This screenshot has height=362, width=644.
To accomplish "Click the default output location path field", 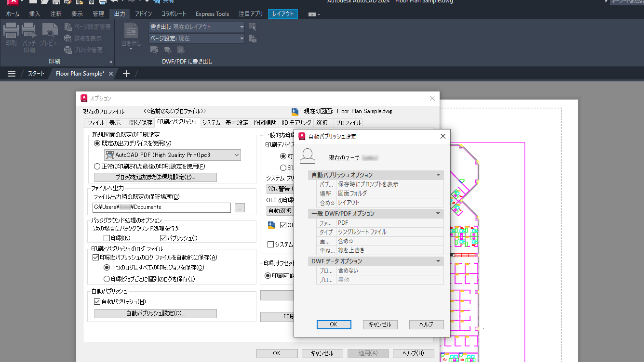I will pos(161,207).
